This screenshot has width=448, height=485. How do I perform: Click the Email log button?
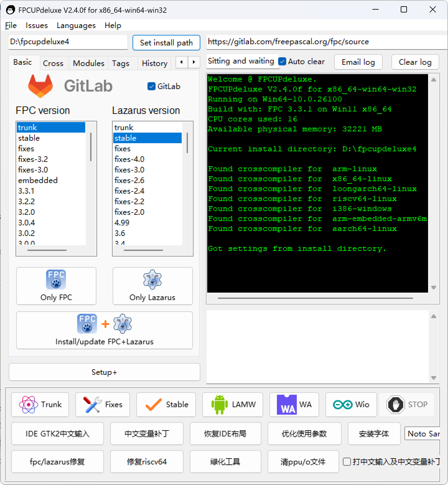(x=358, y=62)
